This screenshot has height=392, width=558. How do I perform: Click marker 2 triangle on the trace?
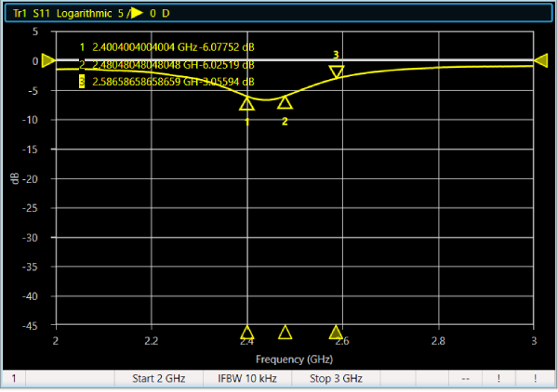(x=285, y=102)
